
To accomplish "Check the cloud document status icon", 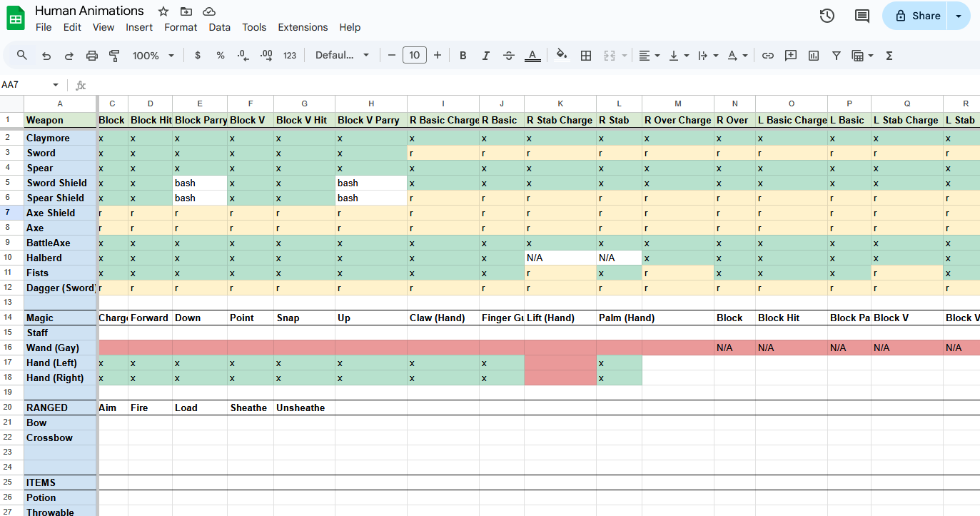I will click(209, 11).
